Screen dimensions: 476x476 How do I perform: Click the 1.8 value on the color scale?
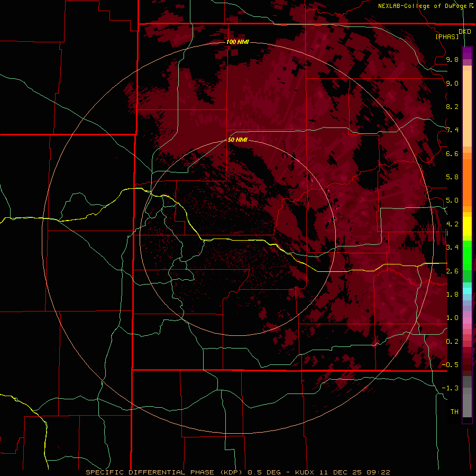[x=452, y=295]
